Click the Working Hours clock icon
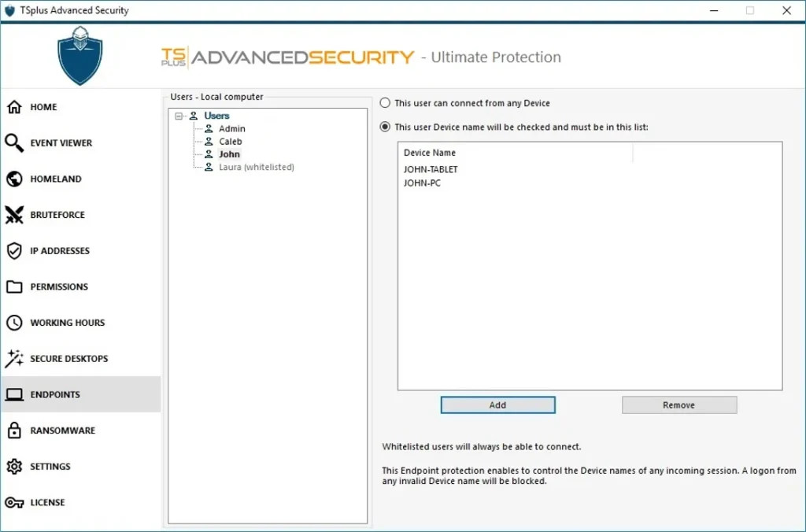Image resolution: width=806 pixels, height=532 pixels. pyautogui.click(x=14, y=323)
